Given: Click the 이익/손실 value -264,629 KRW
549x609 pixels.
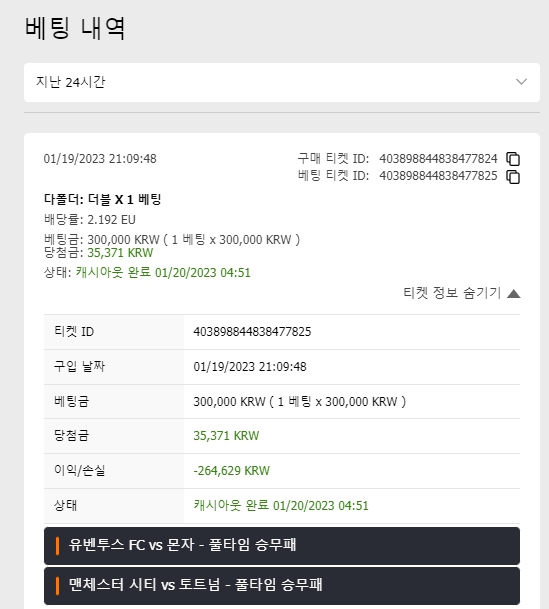Looking at the screenshot, I should (232, 471).
